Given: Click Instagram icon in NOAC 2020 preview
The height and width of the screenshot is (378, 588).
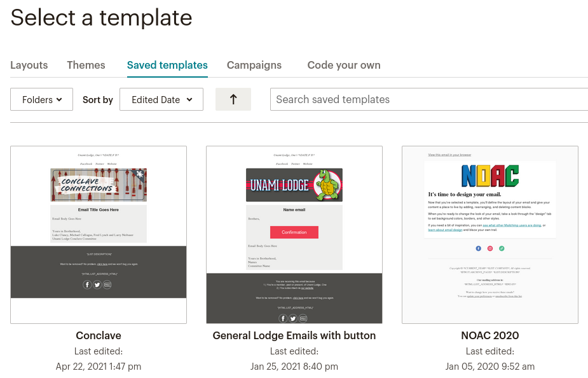Looking at the screenshot, I should pyautogui.click(x=490, y=248).
